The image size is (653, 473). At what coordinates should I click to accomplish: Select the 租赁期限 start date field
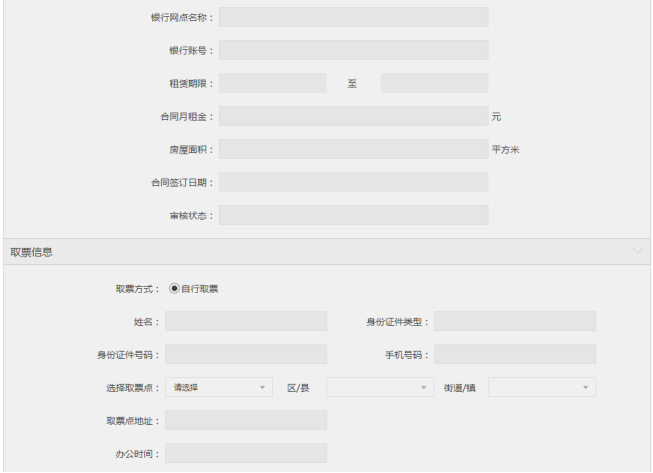(x=273, y=83)
